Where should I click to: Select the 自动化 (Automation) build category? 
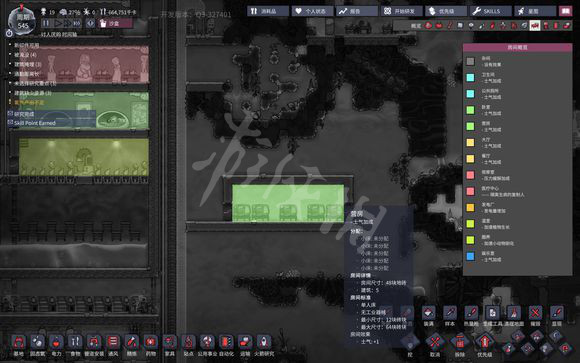click(x=226, y=345)
